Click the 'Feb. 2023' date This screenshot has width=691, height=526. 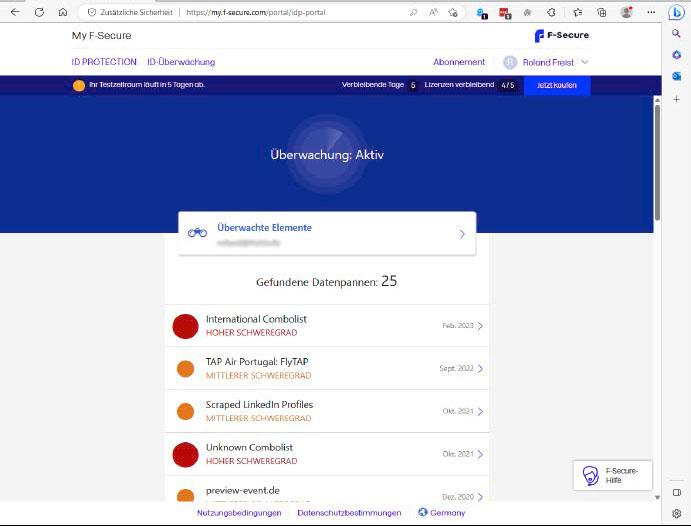pos(458,326)
